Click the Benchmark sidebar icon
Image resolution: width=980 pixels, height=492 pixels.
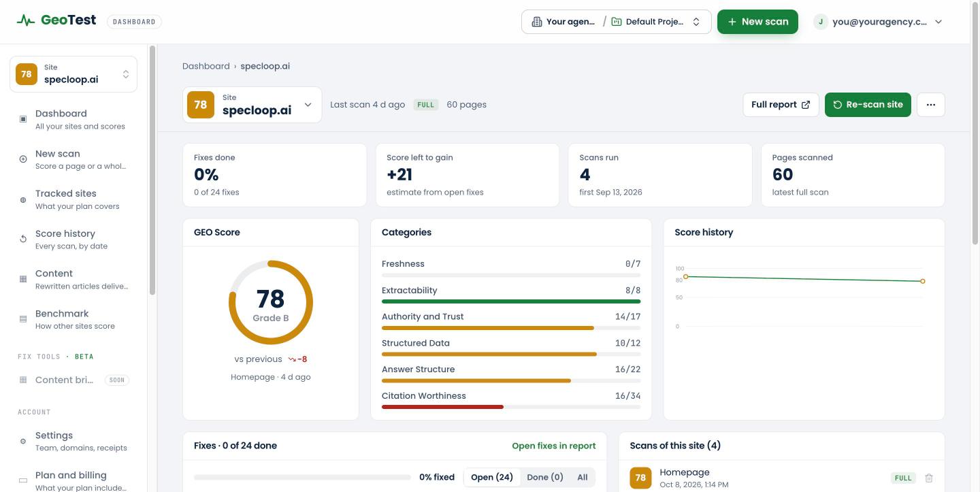tap(23, 319)
